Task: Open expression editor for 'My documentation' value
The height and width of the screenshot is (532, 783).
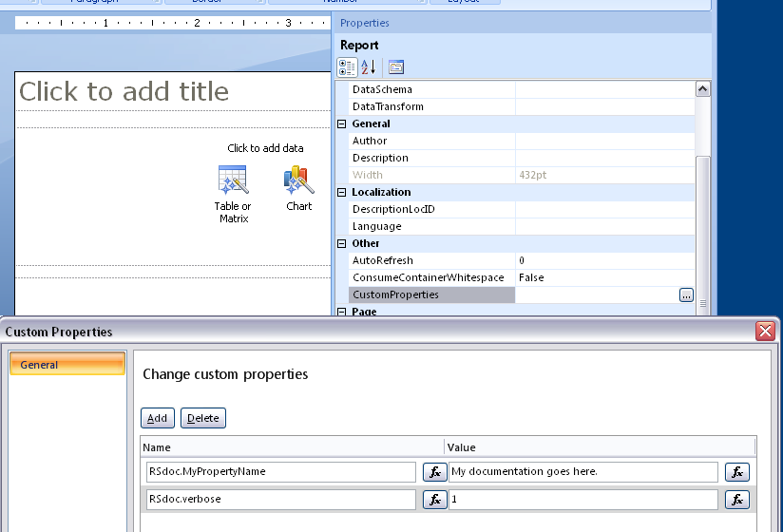Action: pos(736,472)
